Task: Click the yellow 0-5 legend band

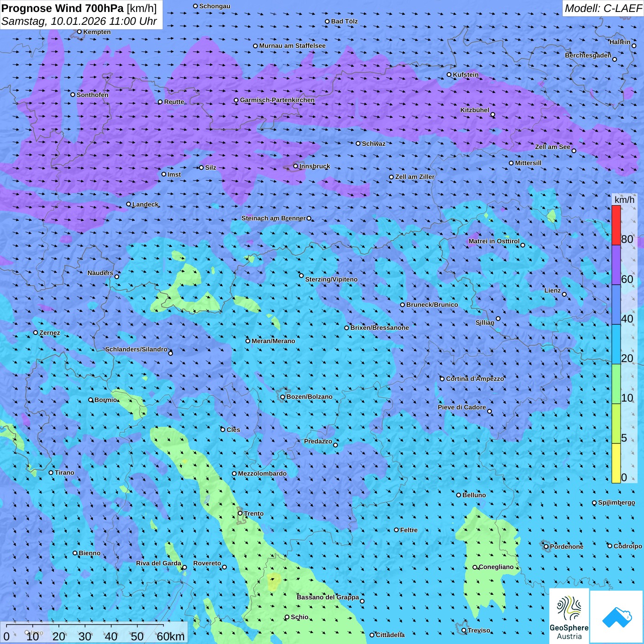Action: tap(616, 463)
